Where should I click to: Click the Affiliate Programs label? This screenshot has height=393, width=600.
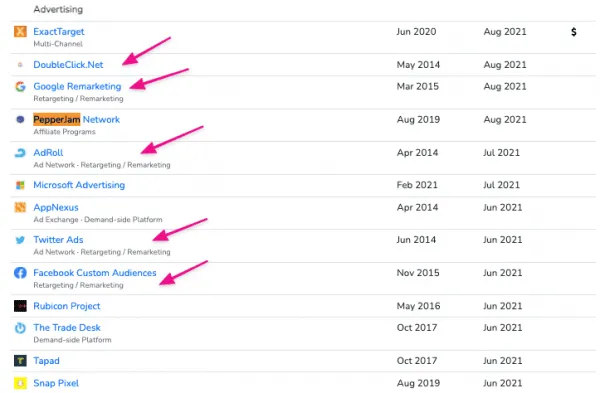tap(64, 132)
